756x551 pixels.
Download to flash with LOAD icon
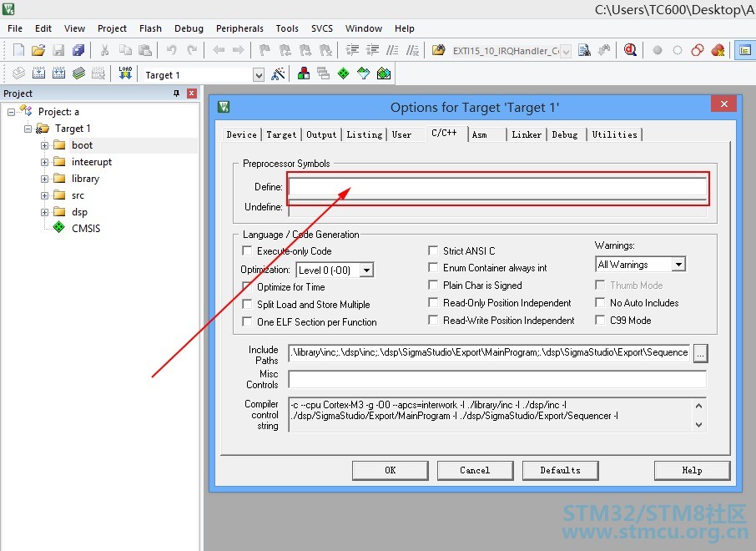click(x=125, y=73)
